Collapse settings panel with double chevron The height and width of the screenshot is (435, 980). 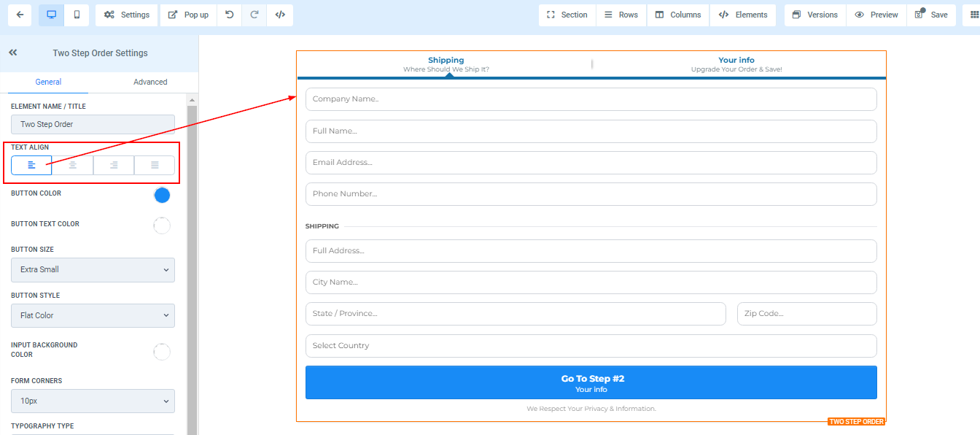coord(13,53)
